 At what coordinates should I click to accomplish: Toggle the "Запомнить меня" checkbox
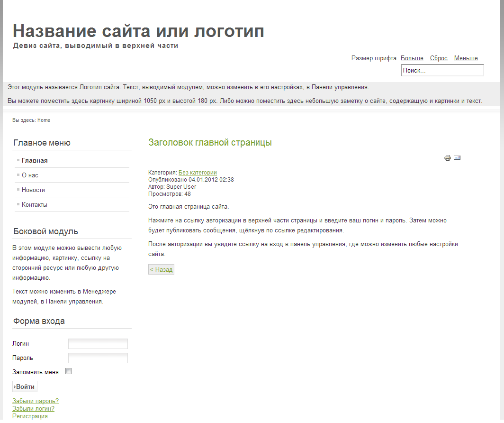coord(68,371)
